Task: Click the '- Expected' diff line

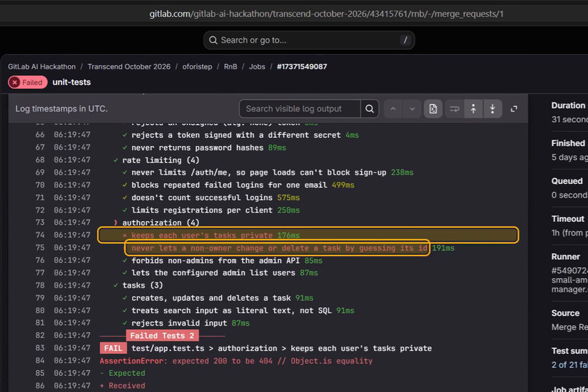Action: pyautogui.click(x=123, y=373)
